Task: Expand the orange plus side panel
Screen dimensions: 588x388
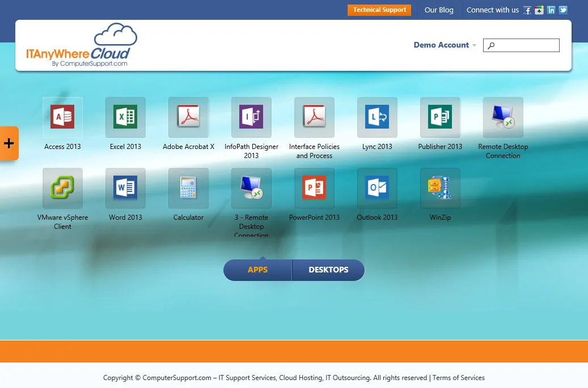Action: coord(9,143)
